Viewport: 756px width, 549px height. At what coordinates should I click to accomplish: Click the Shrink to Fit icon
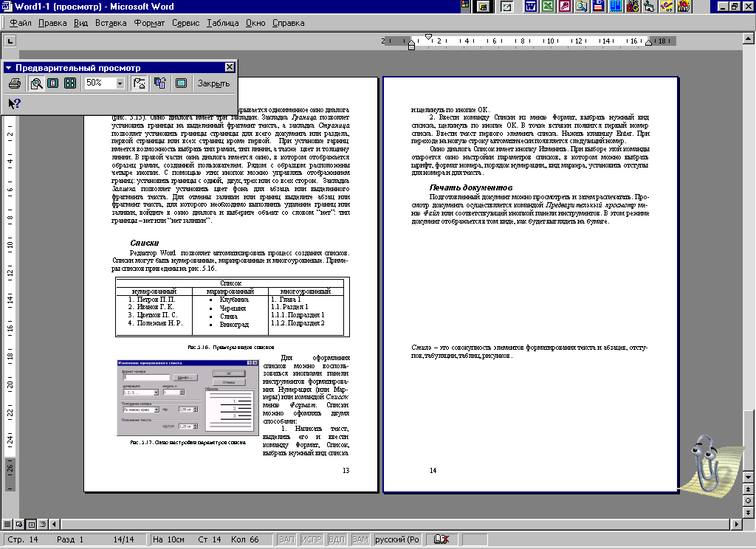(x=160, y=83)
